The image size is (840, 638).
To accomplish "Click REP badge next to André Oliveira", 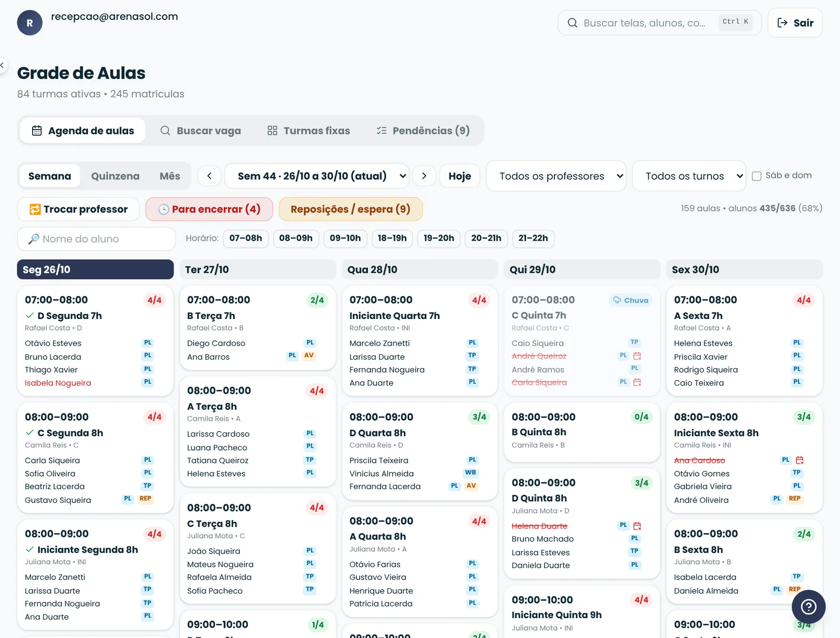I will click(x=795, y=499).
